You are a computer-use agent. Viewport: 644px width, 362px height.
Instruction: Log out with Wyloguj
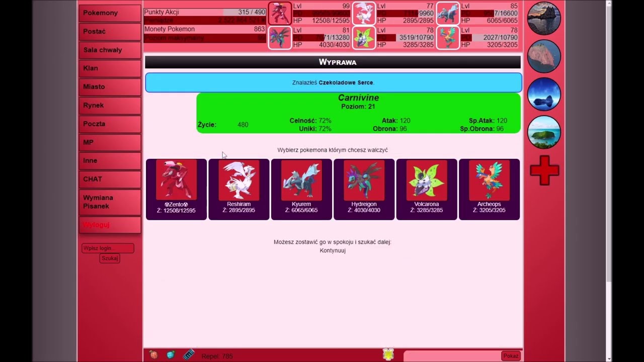[110, 225]
